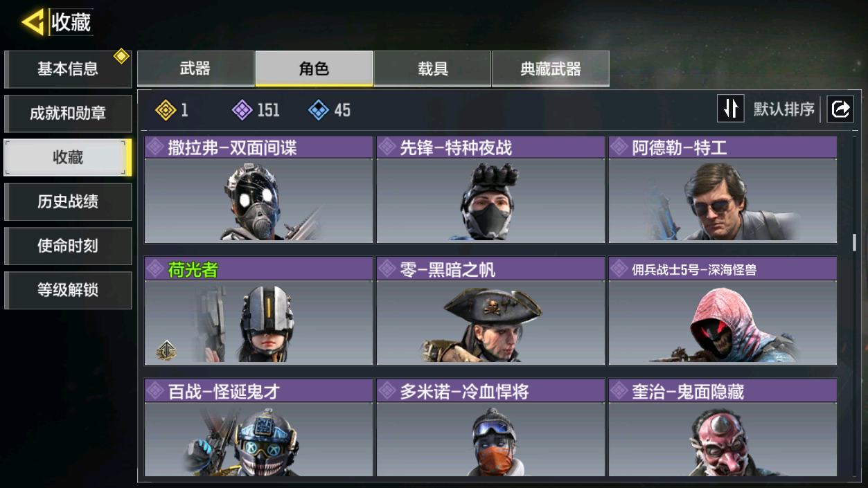The height and width of the screenshot is (488, 868).
Task: Click the purple epic rarity icon showing 151
Action: tap(242, 110)
